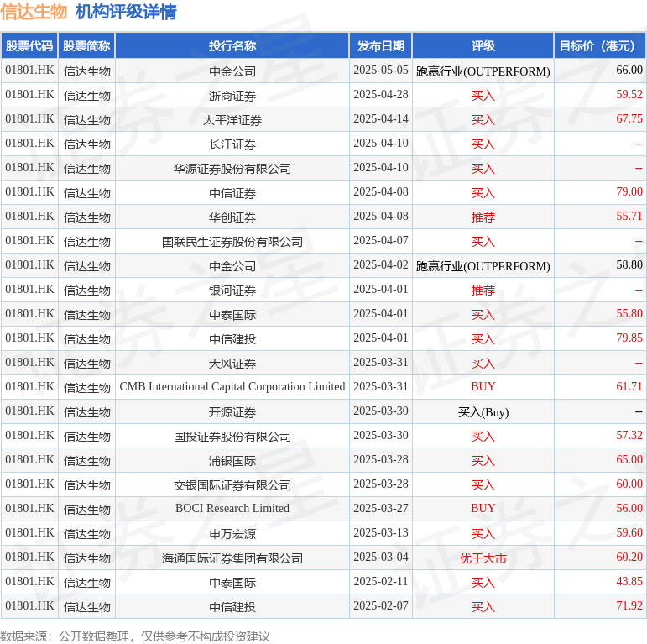Click the date 2025-04-02
The height and width of the screenshot is (644, 647).
pyautogui.click(x=381, y=265)
